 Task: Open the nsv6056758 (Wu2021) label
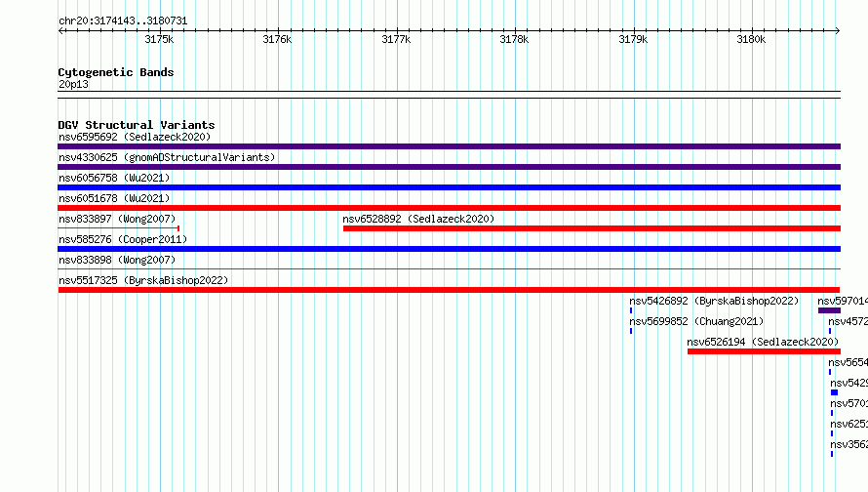114,178
